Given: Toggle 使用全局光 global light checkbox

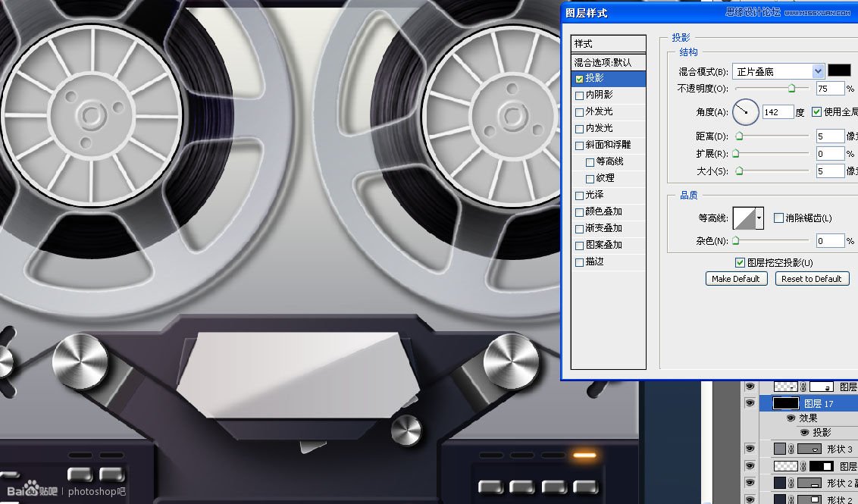Looking at the screenshot, I should click(x=817, y=112).
